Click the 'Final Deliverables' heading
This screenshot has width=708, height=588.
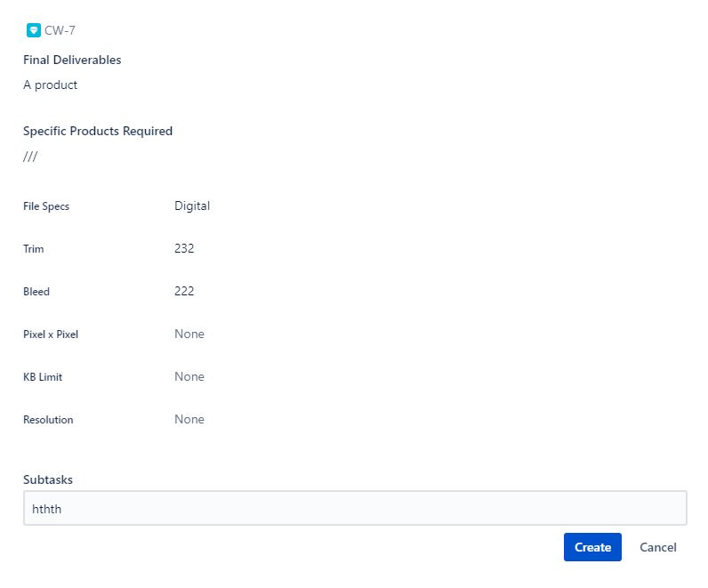[72, 60]
